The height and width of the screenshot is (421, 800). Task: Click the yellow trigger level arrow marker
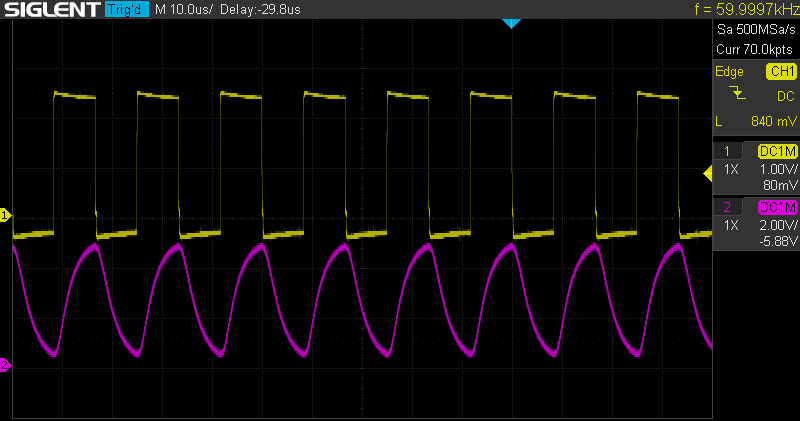tap(708, 174)
